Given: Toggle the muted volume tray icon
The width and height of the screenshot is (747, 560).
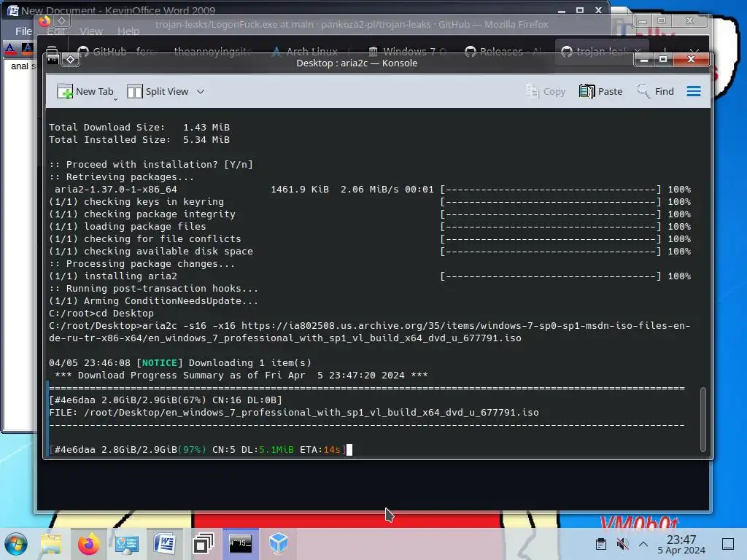Looking at the screenshot, I should pyautogui.click(x=622, y=544).
